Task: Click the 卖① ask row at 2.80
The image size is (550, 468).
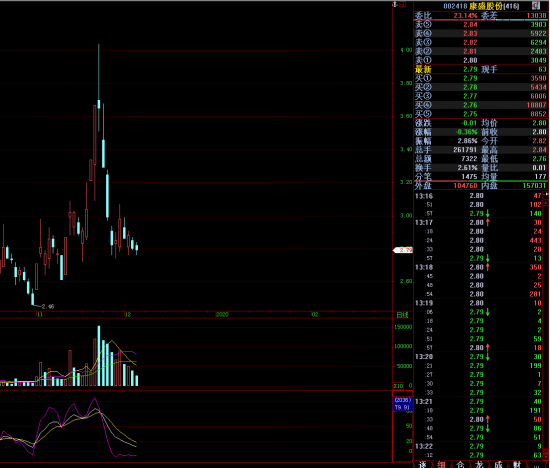Action: pyautogui.click(x=481, y=60)
